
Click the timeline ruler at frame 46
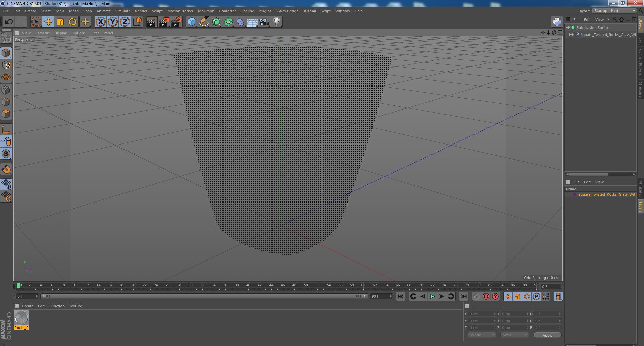(283, 286)
